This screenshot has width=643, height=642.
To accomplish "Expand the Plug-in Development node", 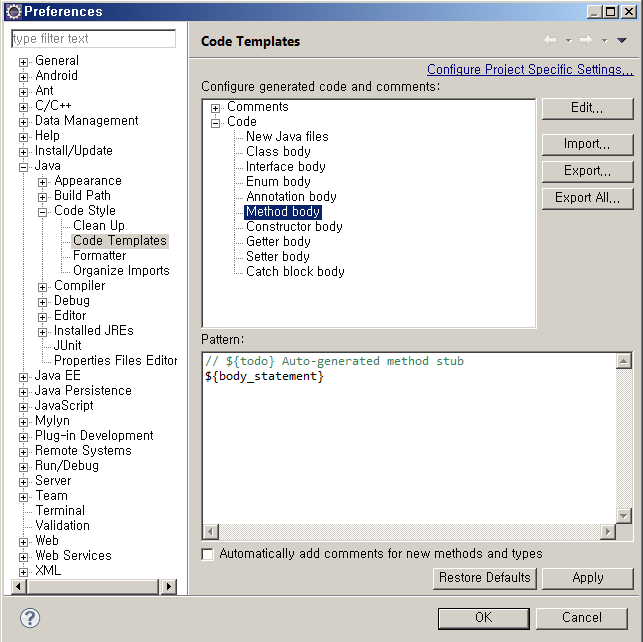I will coord(23,437).
